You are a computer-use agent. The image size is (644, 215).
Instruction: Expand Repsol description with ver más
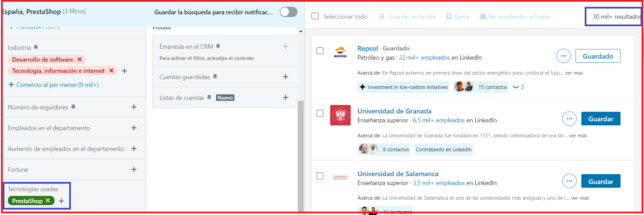[574, 73]
